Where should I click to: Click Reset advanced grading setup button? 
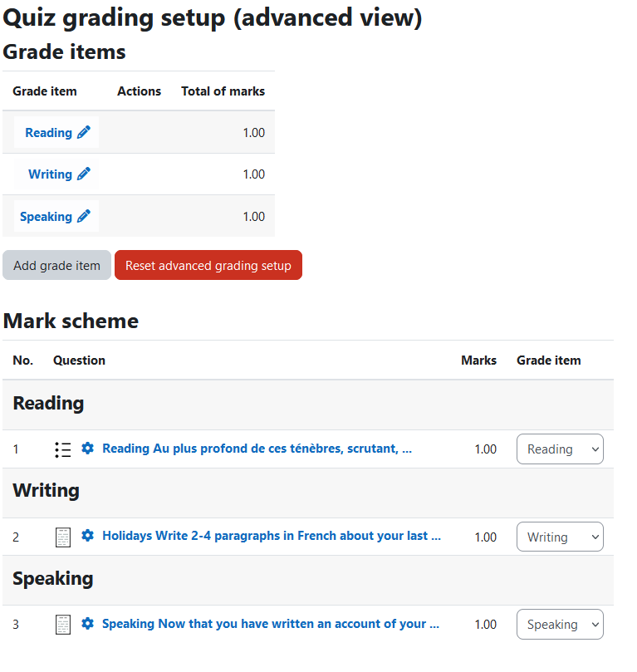[208, 265]
